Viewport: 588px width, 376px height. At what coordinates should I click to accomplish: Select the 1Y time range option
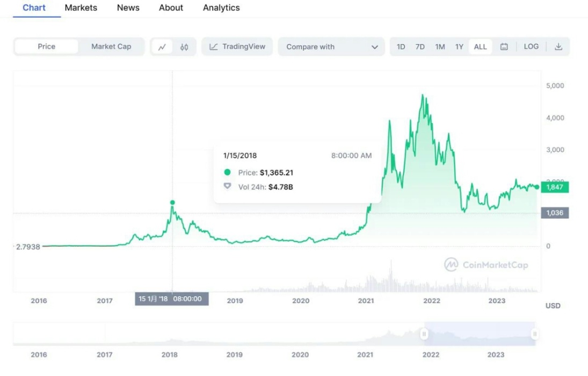pos(460,47)
